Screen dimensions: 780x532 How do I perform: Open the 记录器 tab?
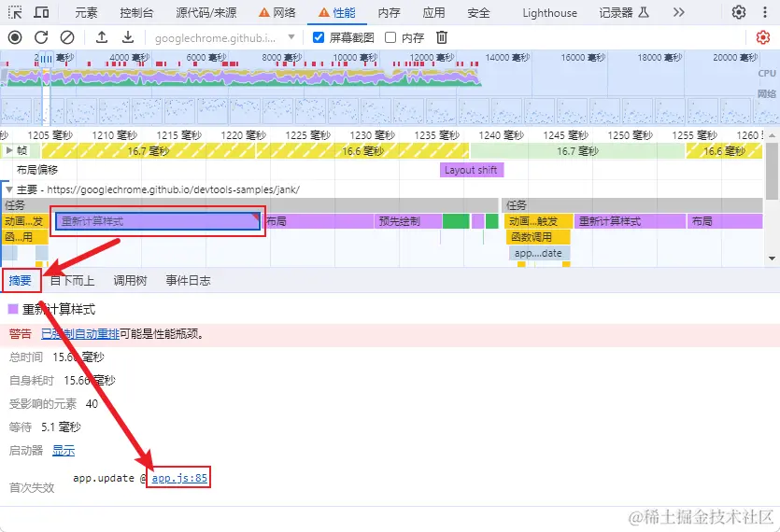point(624,13)
